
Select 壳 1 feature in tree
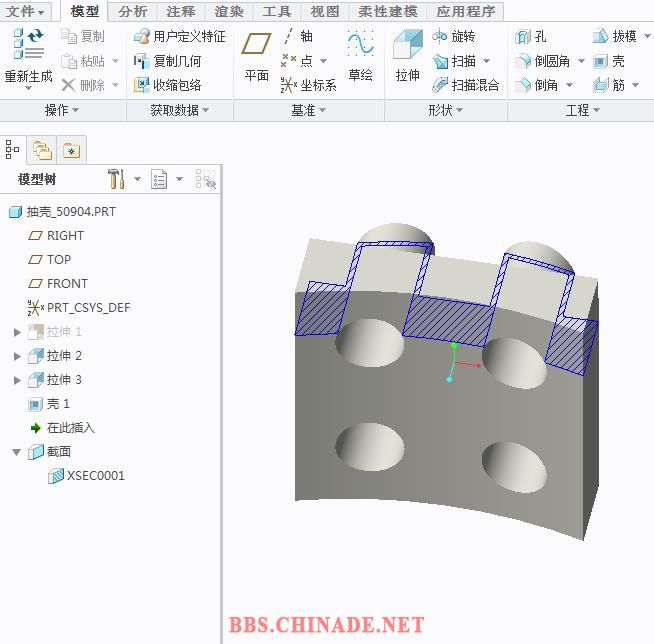(49, 404)
